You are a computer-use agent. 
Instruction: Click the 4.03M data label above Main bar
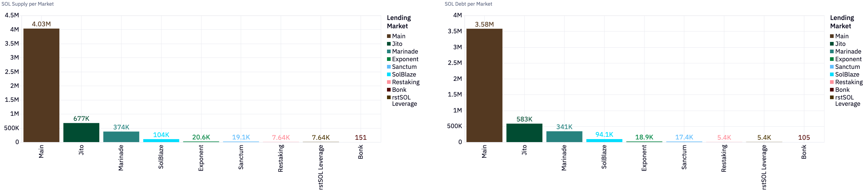[41, 24]
